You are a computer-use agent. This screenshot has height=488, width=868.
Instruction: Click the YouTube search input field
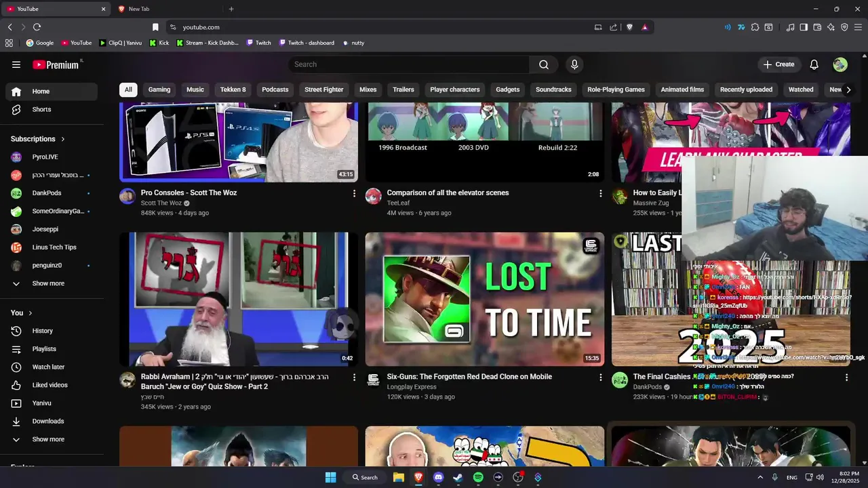409,64
